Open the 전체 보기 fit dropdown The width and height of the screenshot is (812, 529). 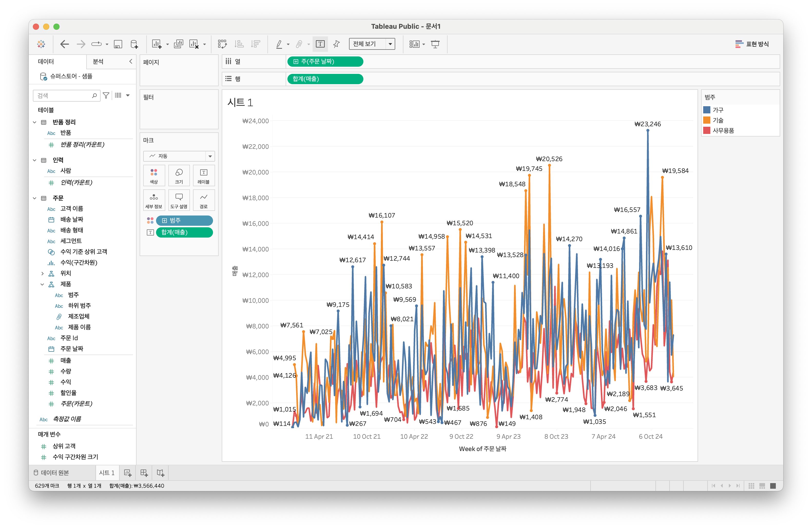(x=372, y=44)
